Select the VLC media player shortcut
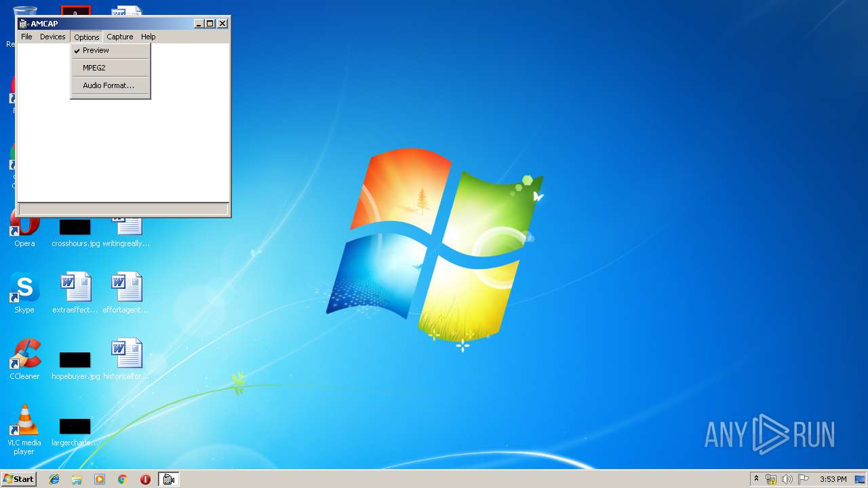Image resolution: width=868 pixels, height=488 pixels. 24,430
